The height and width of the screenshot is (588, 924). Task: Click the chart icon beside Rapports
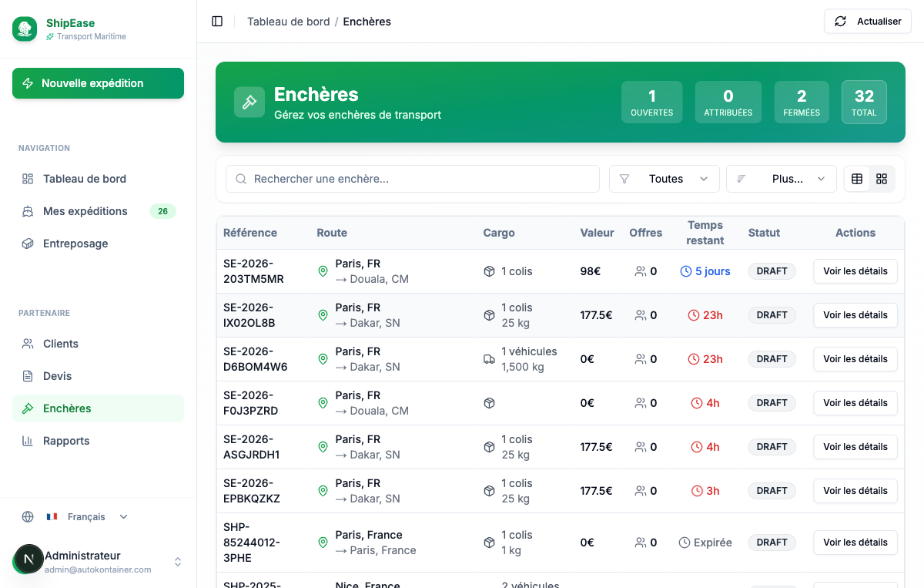(28, 441)
